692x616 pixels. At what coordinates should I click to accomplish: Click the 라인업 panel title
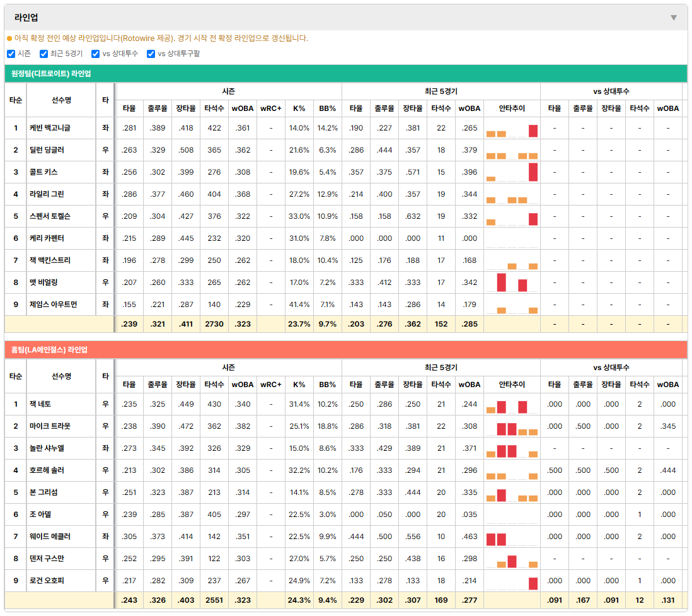click(x=26, y=18)
